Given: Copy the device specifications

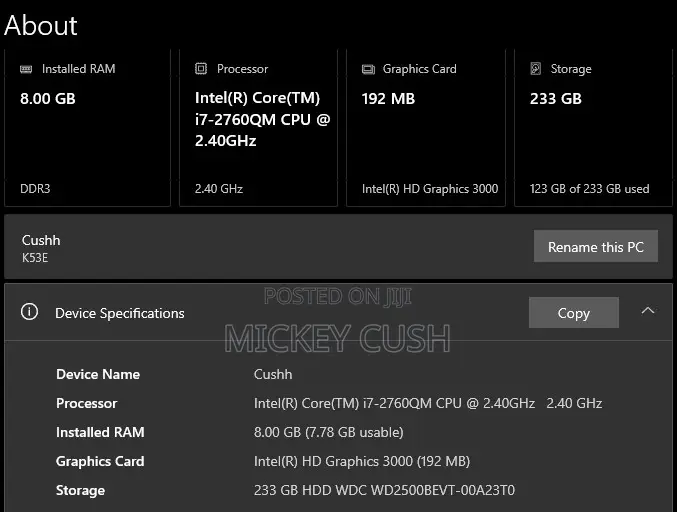Looking at the screenshot, I should point(574,313).
